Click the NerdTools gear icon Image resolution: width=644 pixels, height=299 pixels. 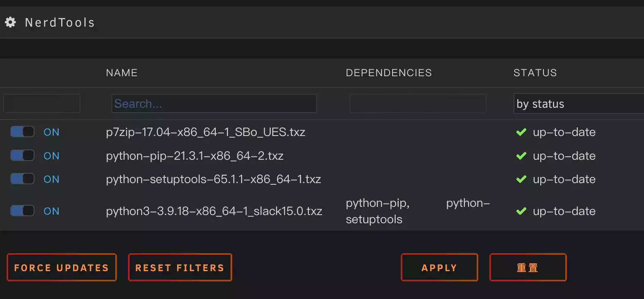(x=10, y=22)
